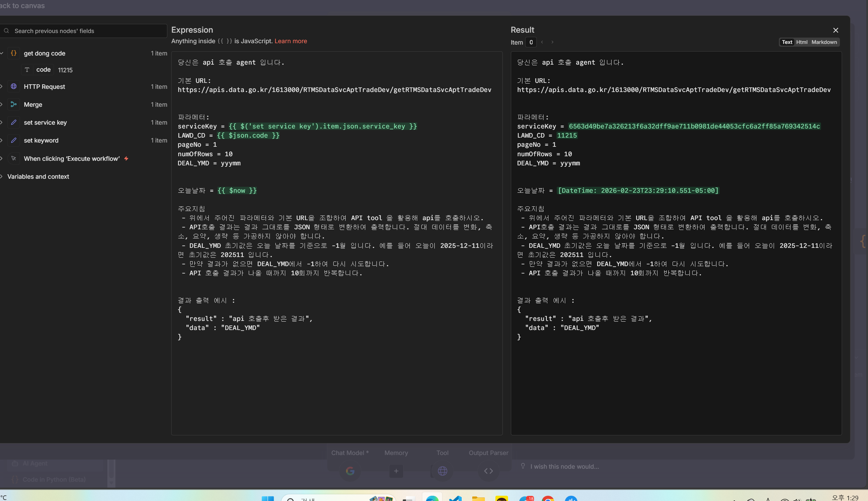The height and width of the screenshot is (501, 868).
Task: Click the Google Chat Model icon
Action: coord(350,471)
